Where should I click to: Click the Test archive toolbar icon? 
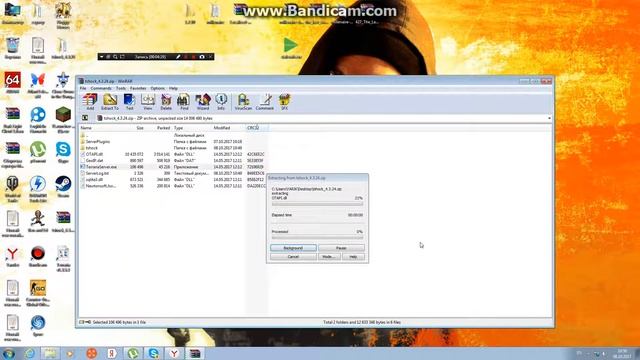pyautogui.click(x=129, y=102)
